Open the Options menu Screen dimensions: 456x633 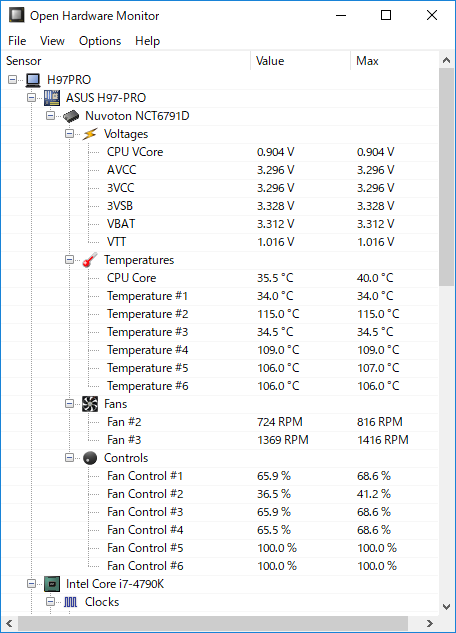coord(100,41)
